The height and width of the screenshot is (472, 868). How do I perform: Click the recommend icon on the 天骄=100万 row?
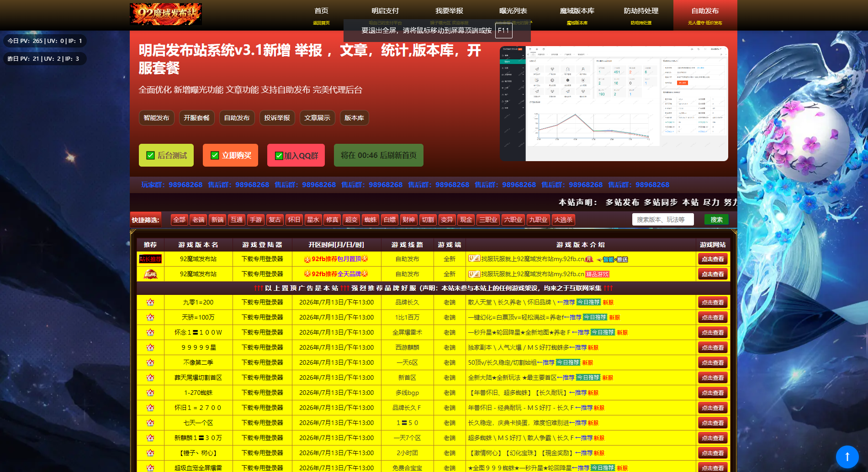click(150, 317)
